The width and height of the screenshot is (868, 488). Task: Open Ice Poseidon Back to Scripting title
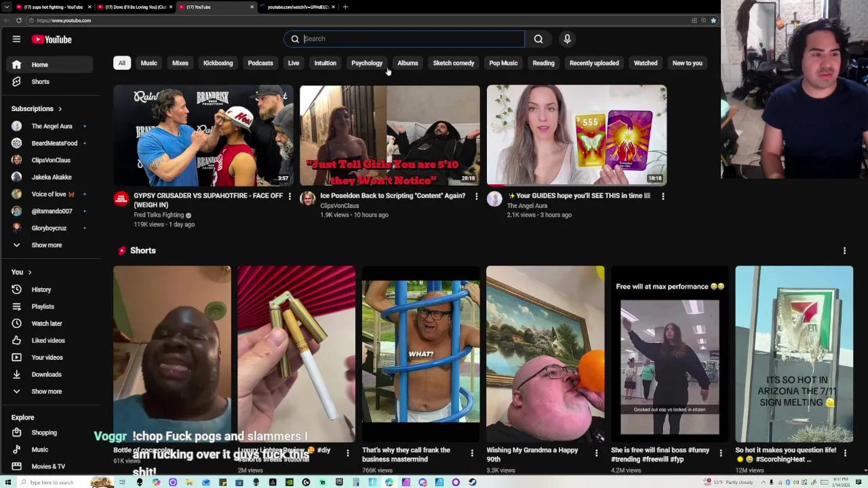pos(393,196)
